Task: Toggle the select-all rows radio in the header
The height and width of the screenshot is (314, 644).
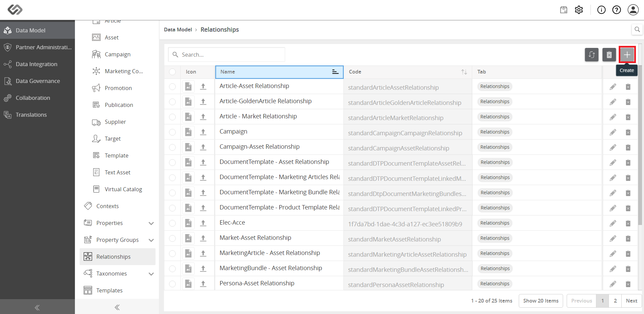Action: [172, 72]
